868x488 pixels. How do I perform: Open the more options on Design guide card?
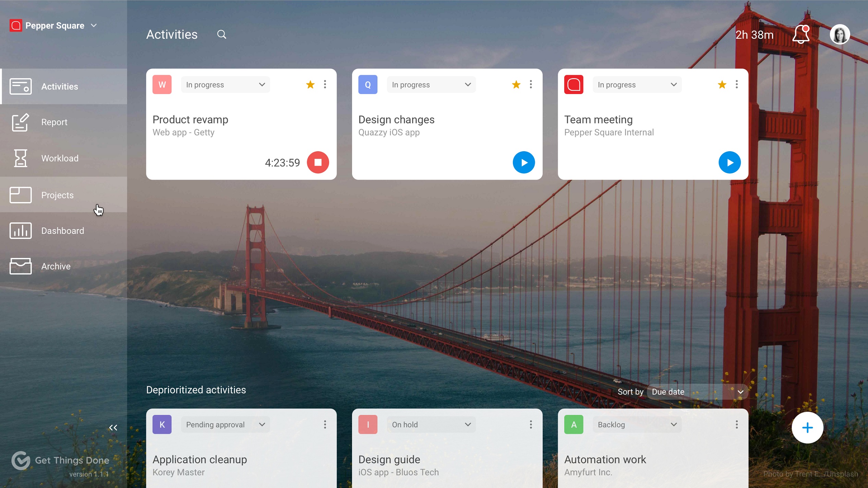(x=530, y=425)
